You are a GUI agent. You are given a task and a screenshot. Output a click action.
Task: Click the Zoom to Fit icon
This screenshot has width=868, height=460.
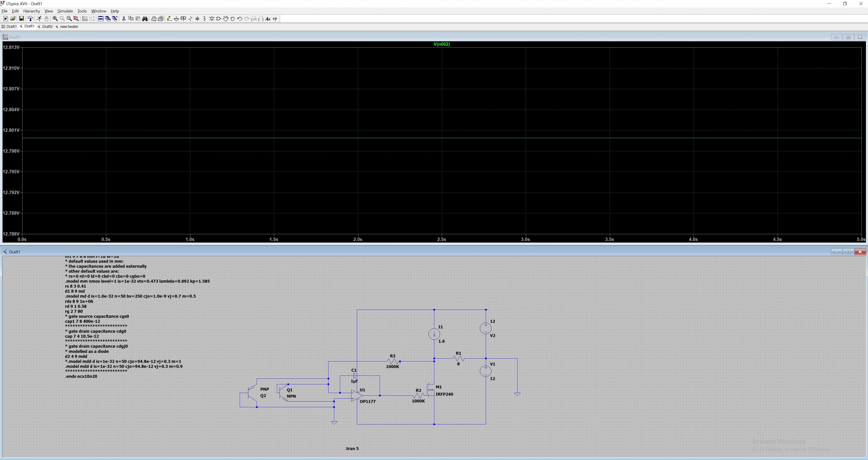[76, 19]
